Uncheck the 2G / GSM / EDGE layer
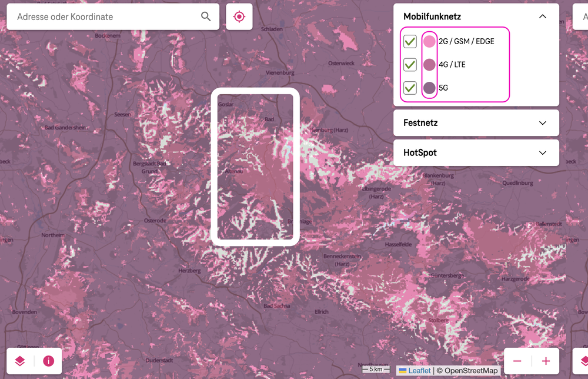 [410, 41]
